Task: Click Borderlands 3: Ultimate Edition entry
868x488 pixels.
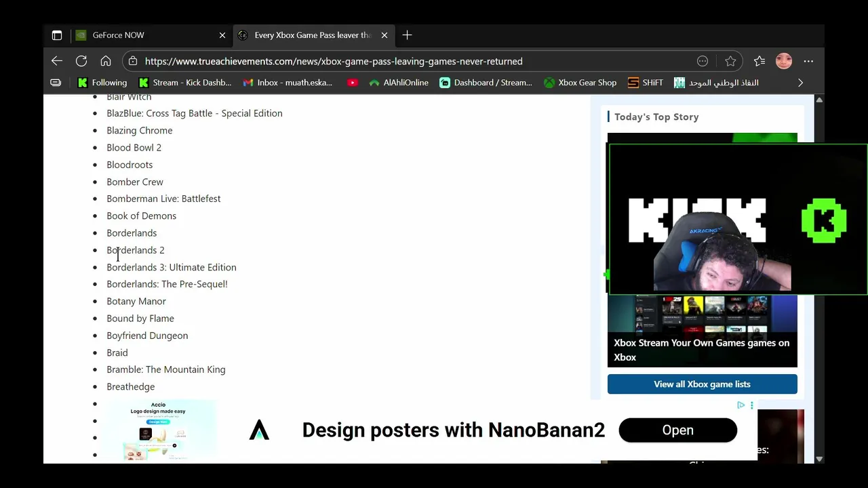Action: 172,267
